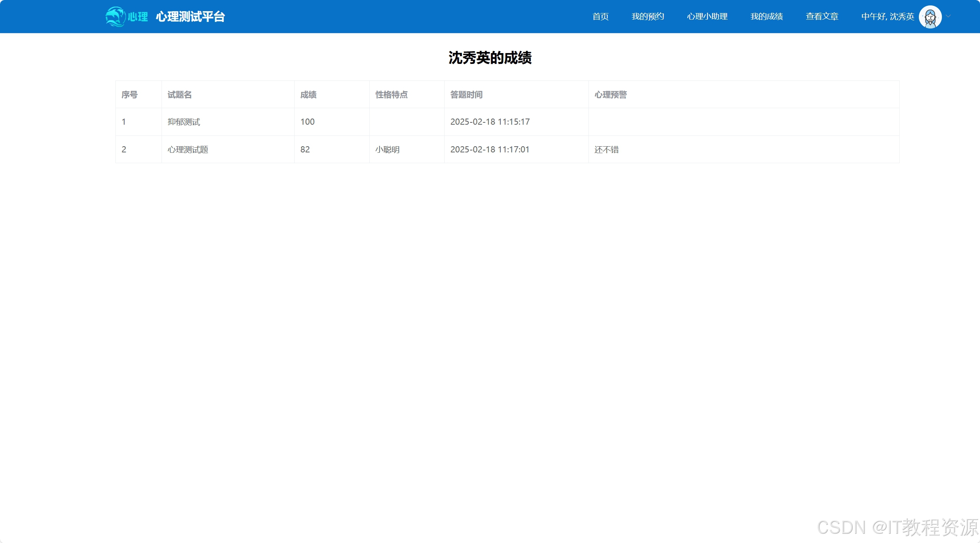Click the greeting text 中午好, 沈秀英
This screenshot has width=980, height=543.
[x=887, y=17]
